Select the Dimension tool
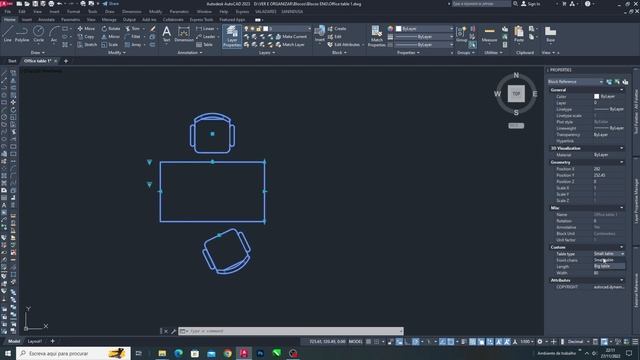The height and width of the screenshot is (360, 640). [184, 34]
